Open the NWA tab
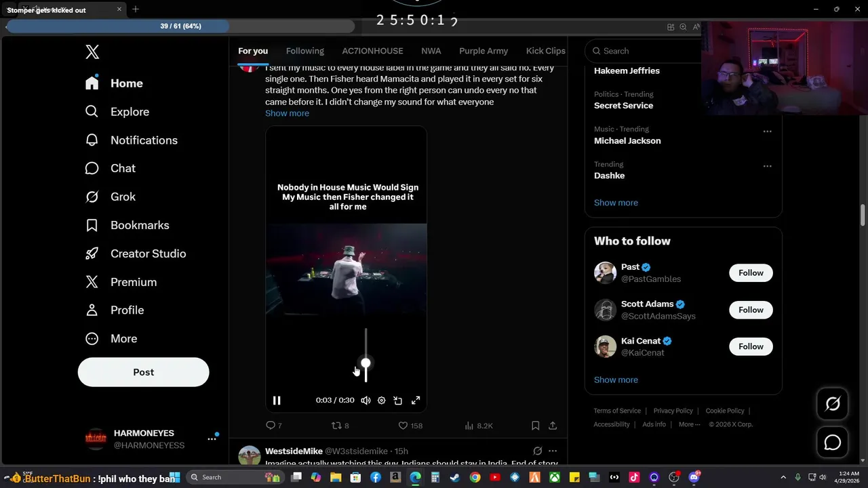This screenshot has width=868, height=488. click(431, 51)
